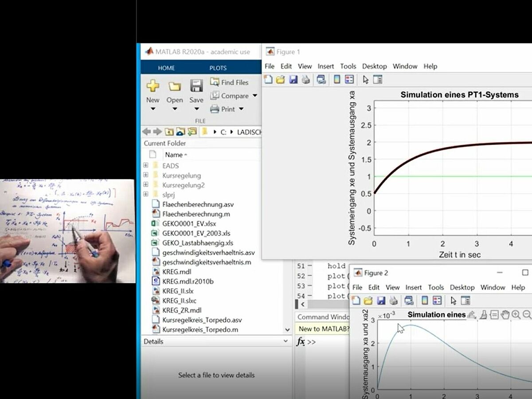Click the Compare button in the ribbon

point(229,95)
